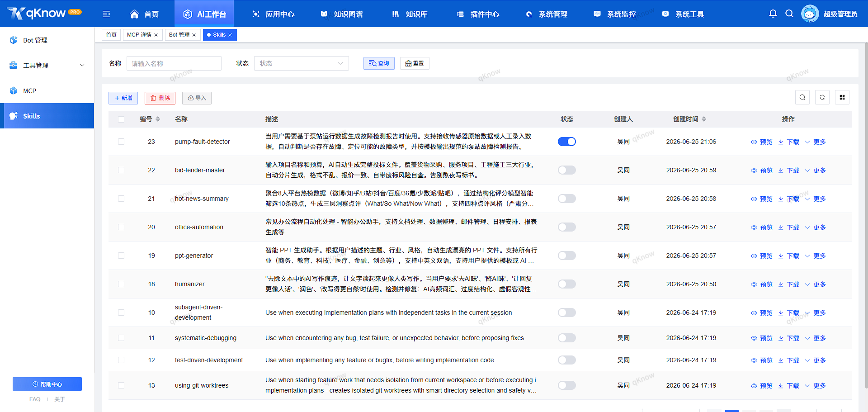Open 更多 menu for subagent-driven-development
This screenshot has width=868, height=412.
tap(816, 313)
